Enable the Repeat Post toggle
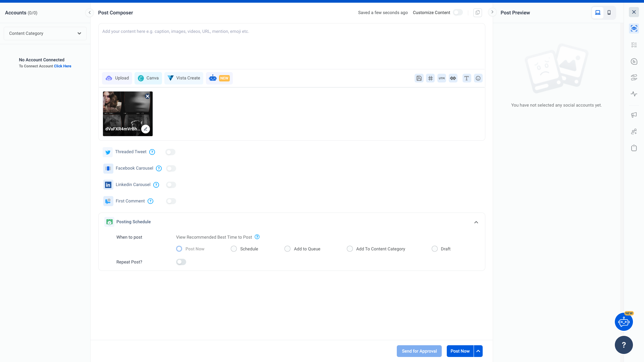Viewport: 644px width, 362px height. [181, 262]
